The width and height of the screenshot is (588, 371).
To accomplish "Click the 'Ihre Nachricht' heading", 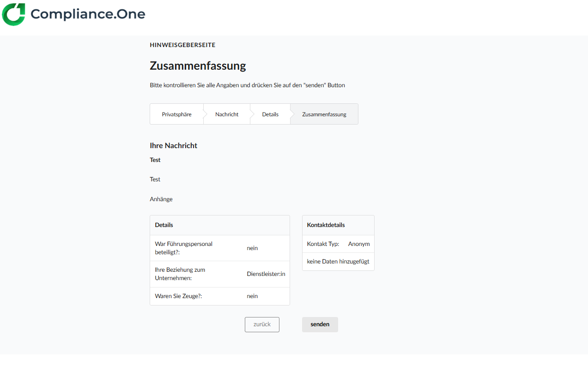I will point(173,145).
